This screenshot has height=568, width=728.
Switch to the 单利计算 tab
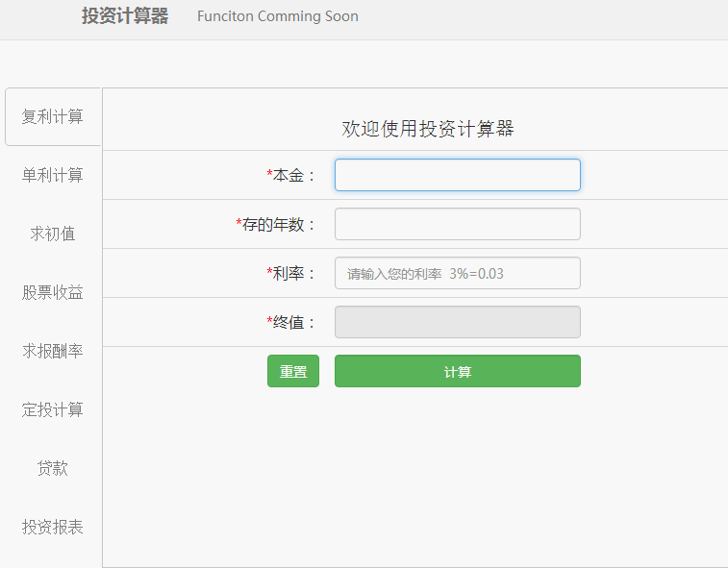53,175
